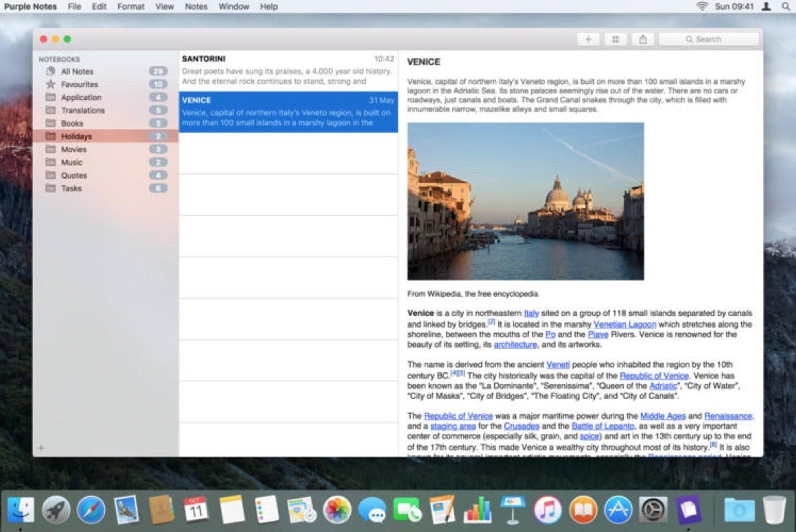Open the Calendar icon in the Dock
The height and width of the screenshot is (532, 796).
click(x=196, y=509)
